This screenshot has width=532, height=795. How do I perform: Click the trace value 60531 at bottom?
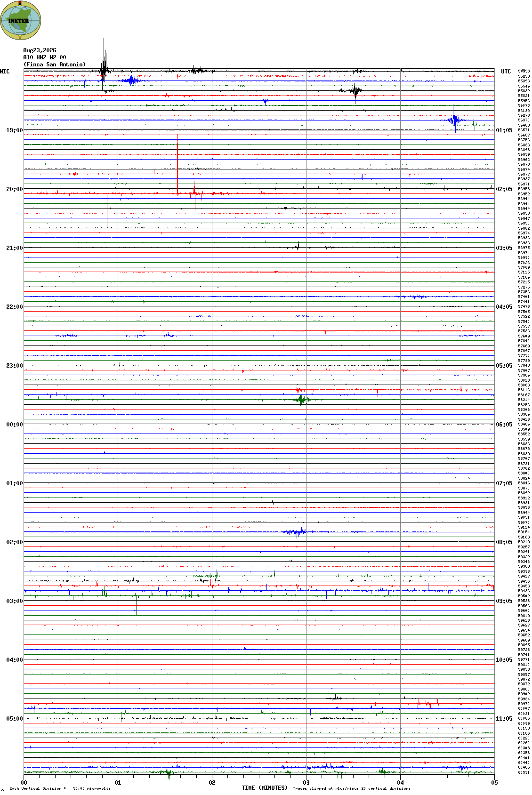pos(524,772)
